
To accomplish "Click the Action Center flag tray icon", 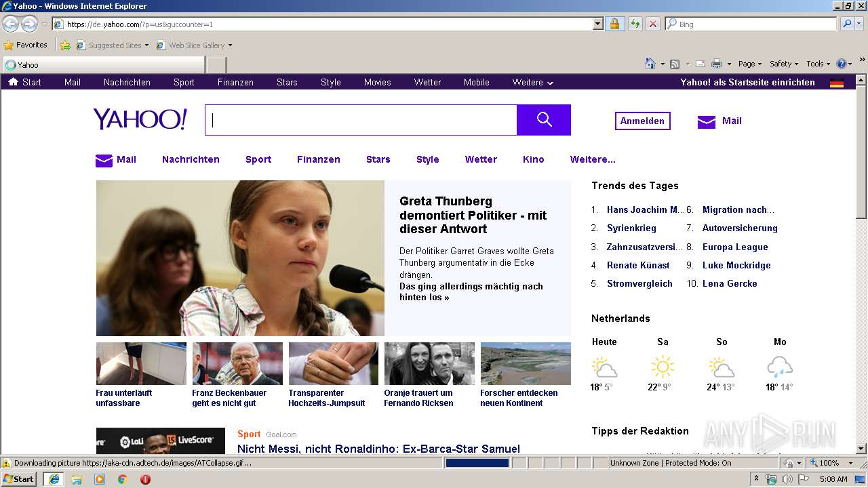I will (803, 479).
